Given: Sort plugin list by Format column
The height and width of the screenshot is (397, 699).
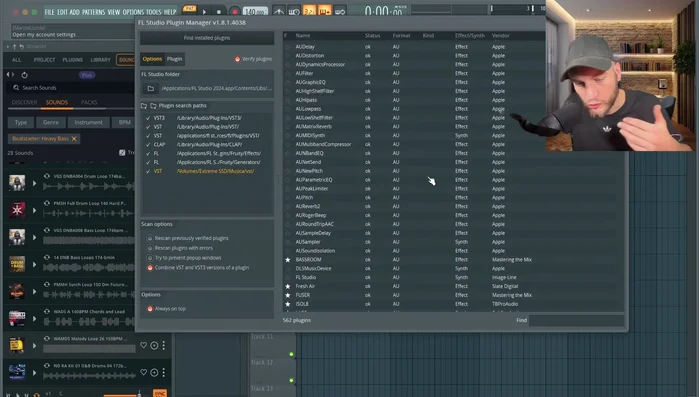Looking at the screenshot, I should 401,36.
